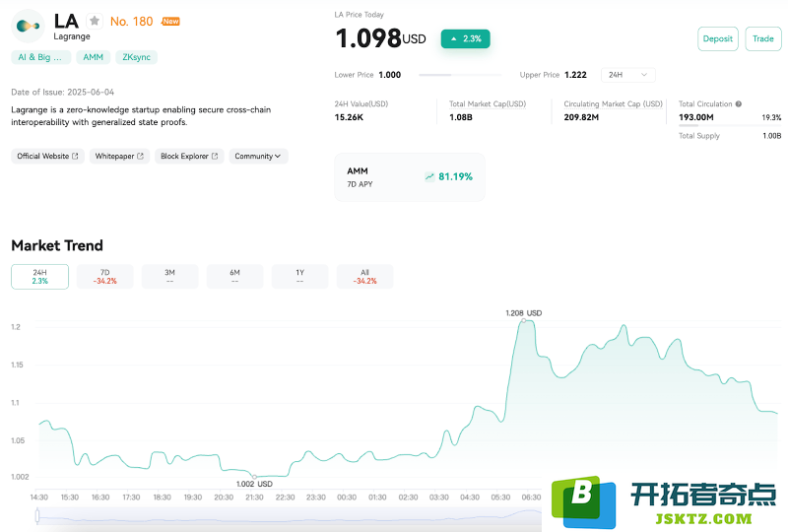788x532 pixels.
Task: Click the orange New badge
Action: (170, 21)
